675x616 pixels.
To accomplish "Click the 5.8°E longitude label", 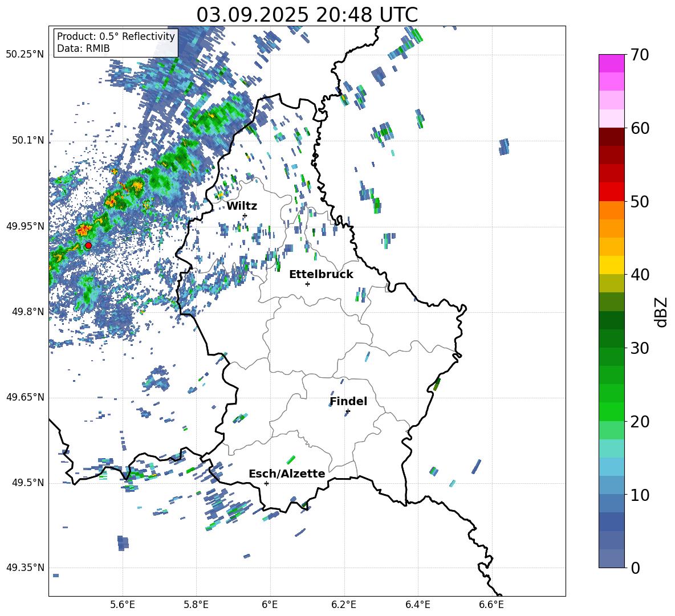I will click(x=196, y=605).
